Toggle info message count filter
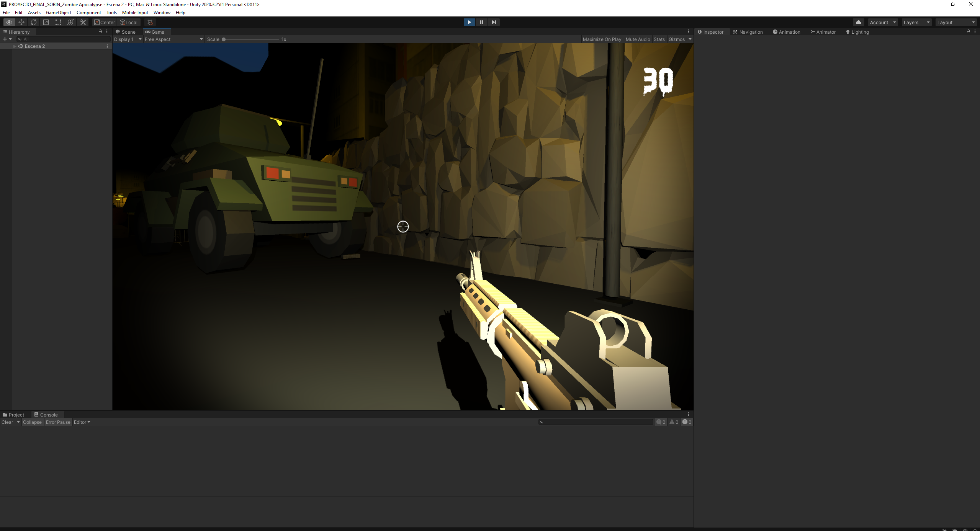 661,422
